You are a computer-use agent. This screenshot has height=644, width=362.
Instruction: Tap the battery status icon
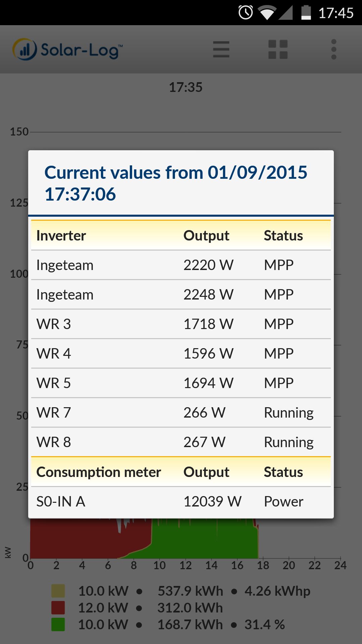pyautogui.click(x=306, y=13)
